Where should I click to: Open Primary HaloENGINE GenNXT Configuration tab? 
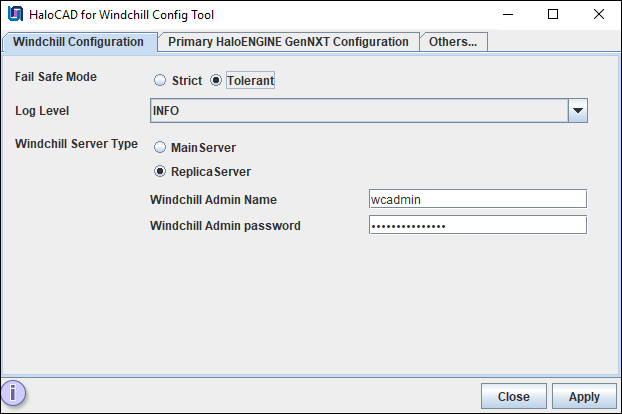click(288, 42)
